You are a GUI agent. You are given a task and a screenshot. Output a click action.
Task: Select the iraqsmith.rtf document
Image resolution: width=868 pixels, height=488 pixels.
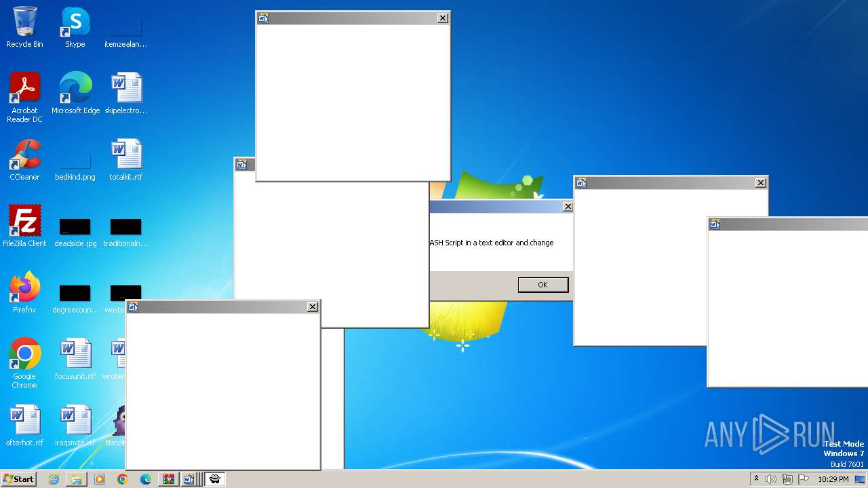click(x=75, y=426)
